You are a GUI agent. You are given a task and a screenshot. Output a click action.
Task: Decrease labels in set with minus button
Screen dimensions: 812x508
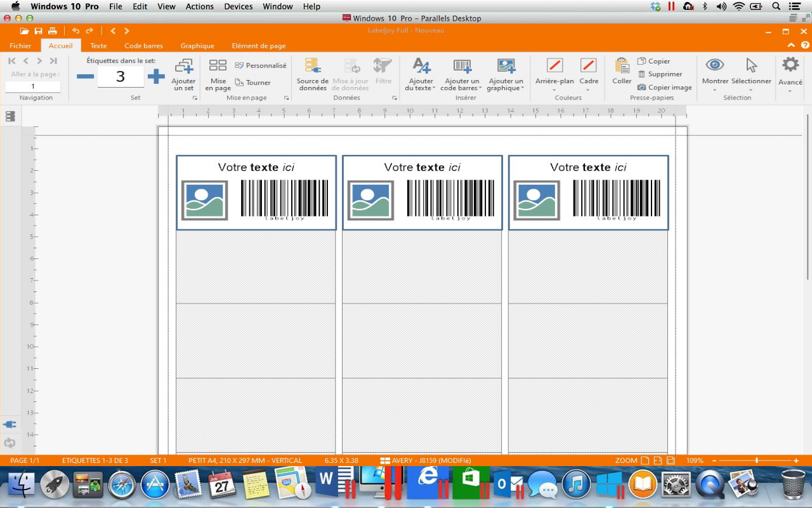point(85,77)
